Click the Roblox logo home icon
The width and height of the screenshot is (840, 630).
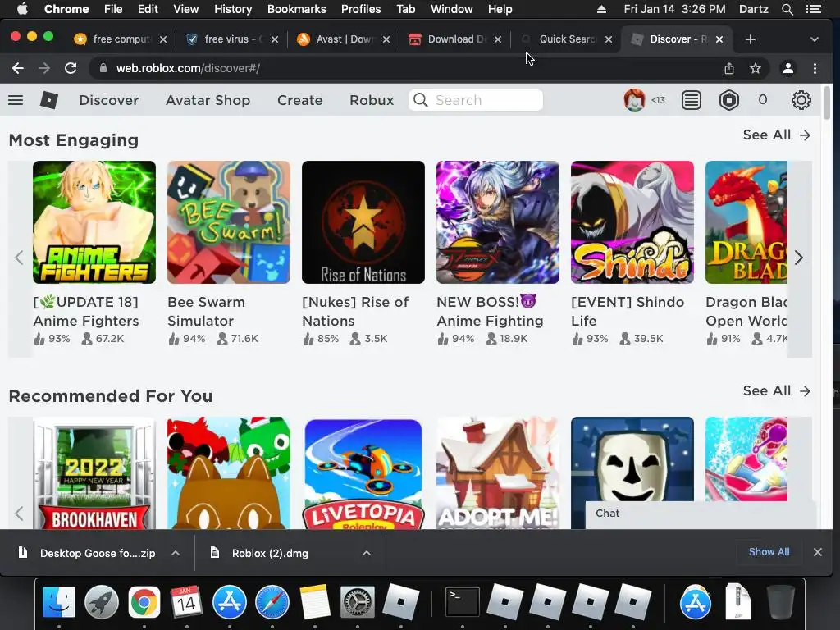(48, 100)
